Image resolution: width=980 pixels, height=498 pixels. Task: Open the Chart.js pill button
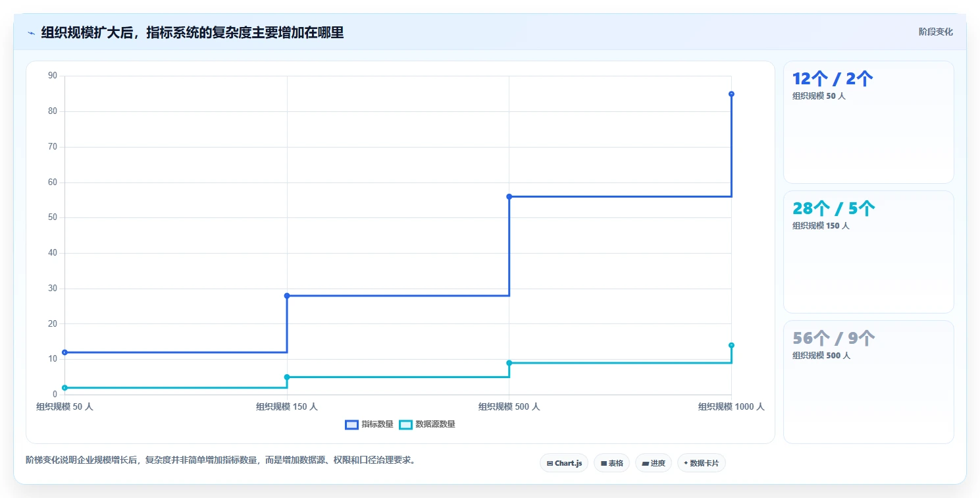564,463
